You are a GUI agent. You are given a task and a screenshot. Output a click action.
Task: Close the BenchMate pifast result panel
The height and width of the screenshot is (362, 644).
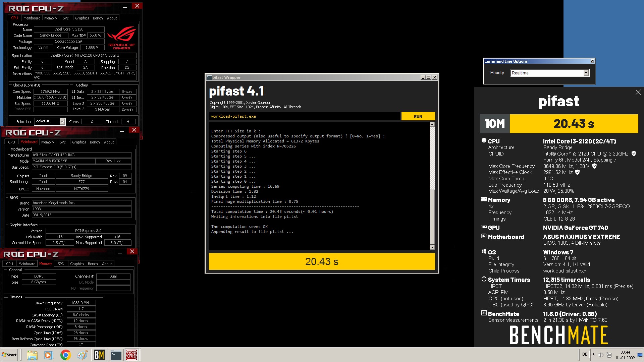pyautogui.click(x=638, y=92)
